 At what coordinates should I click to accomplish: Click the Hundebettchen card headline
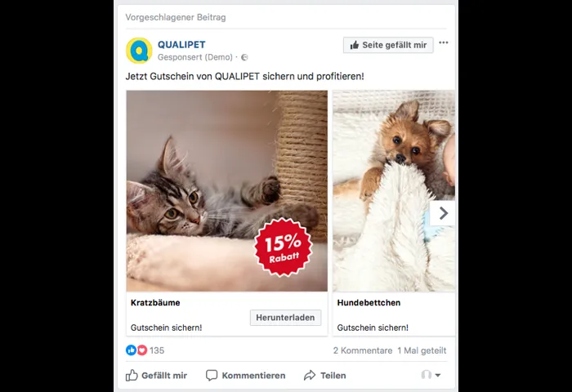369,303
